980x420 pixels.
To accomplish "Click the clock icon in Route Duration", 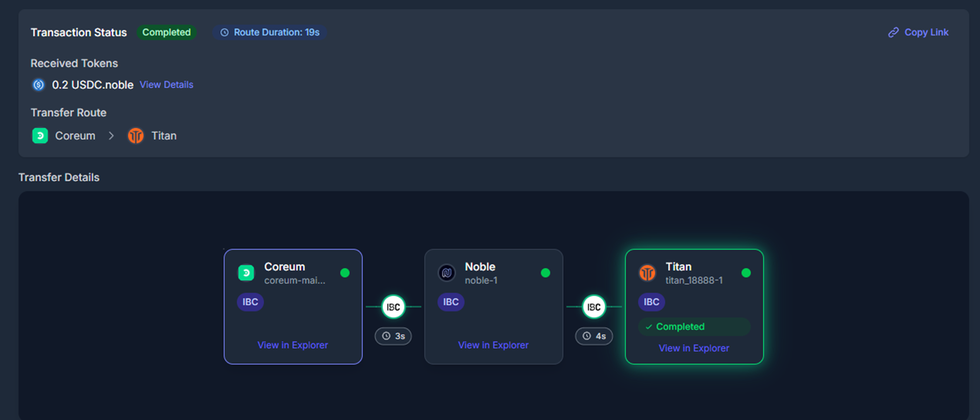I will tap(224, 32).
